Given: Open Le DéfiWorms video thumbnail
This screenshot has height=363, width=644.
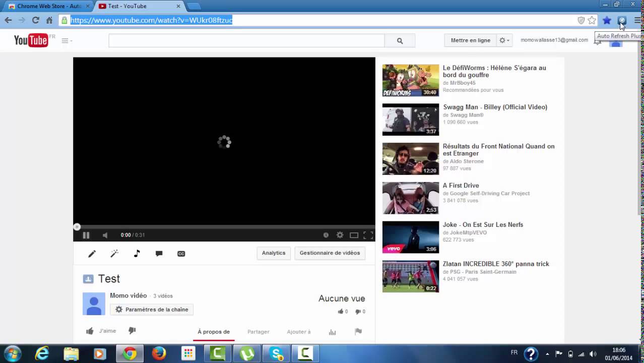Looking at the screenshot, I should (x=411, y=80).
